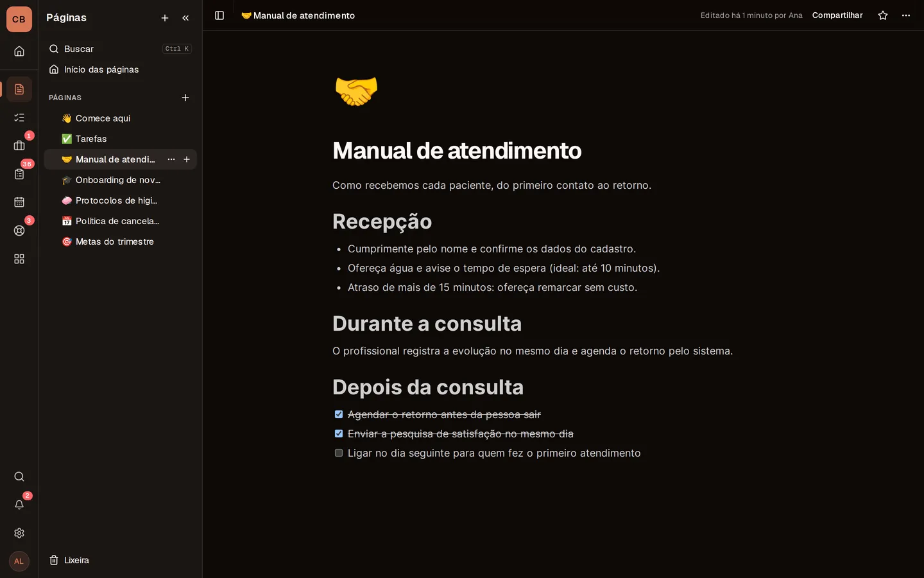Click the "Durante a consulta" heading
This screenshot has width=924, height=578.
click(427, 324)
